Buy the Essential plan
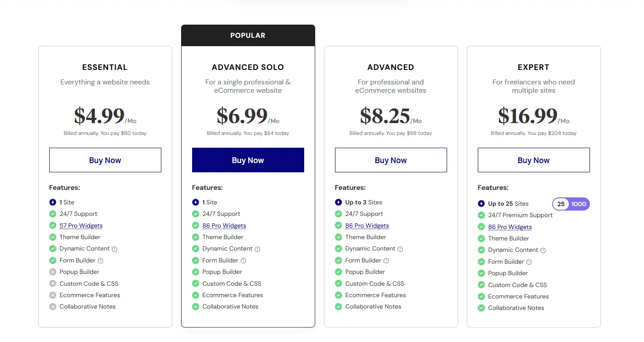Image resolution: width=644 pixels, height=342 pixels. [x=105, y=160]
